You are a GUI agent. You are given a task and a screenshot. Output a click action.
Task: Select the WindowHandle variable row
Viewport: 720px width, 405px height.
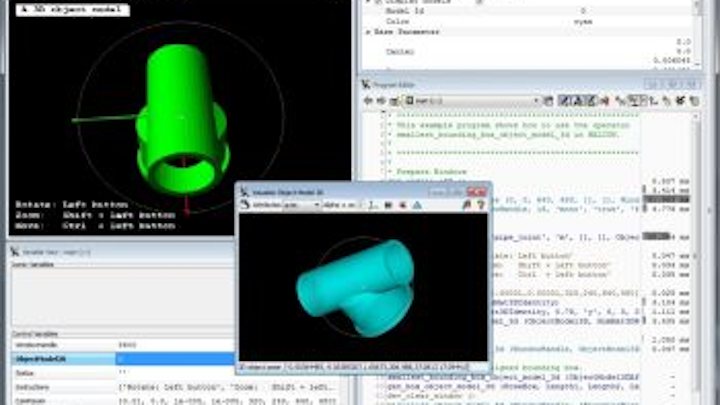point(123,345)
